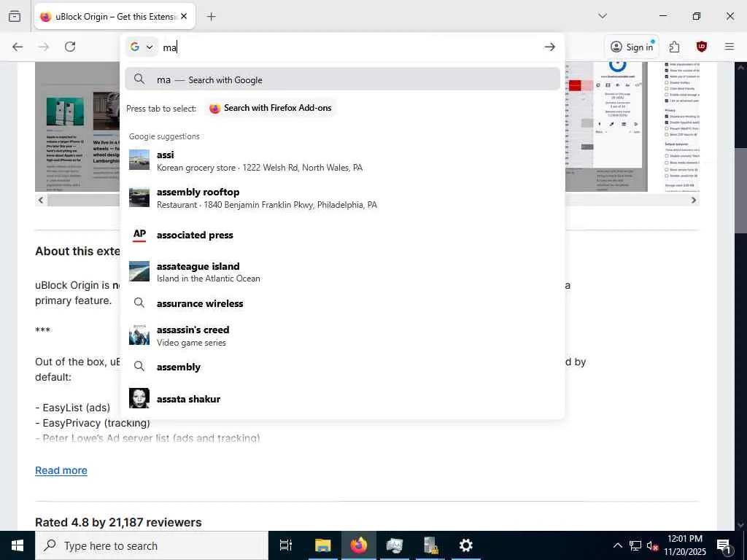Show hidden system tray icons
747x560 pixels.
click(617, 545)
